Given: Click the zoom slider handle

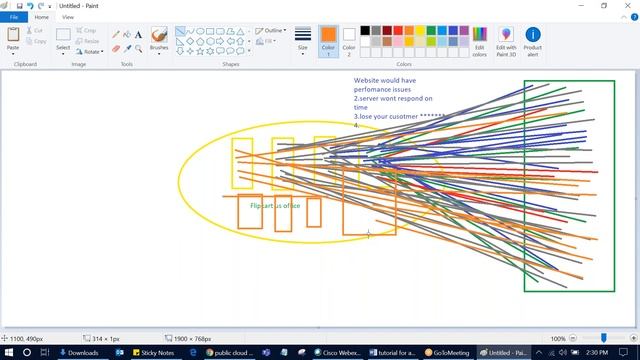Looking at the screenshot, I should 603,338.
